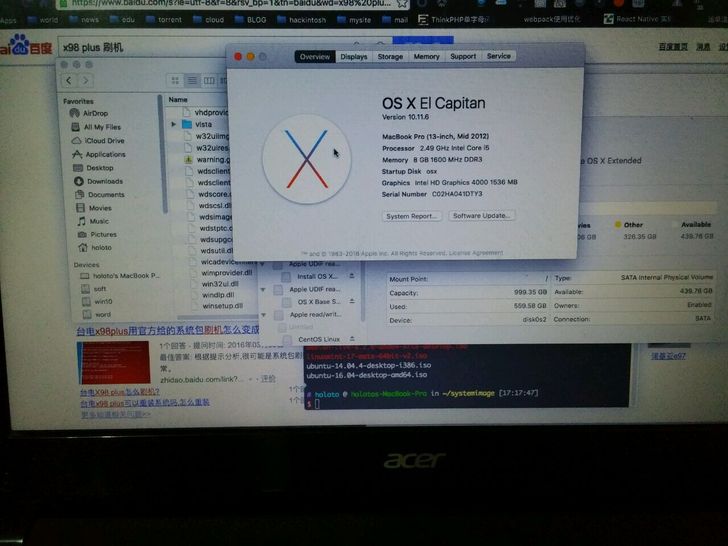Screen dimensions: 728x546
Task: Click the terminal command prompt
Action: (317, 404)
